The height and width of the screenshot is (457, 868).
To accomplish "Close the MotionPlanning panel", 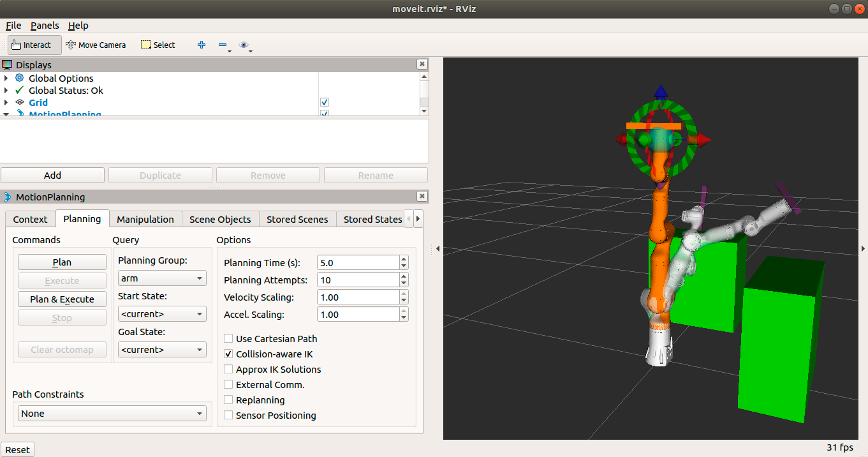I will click(422, 197).
